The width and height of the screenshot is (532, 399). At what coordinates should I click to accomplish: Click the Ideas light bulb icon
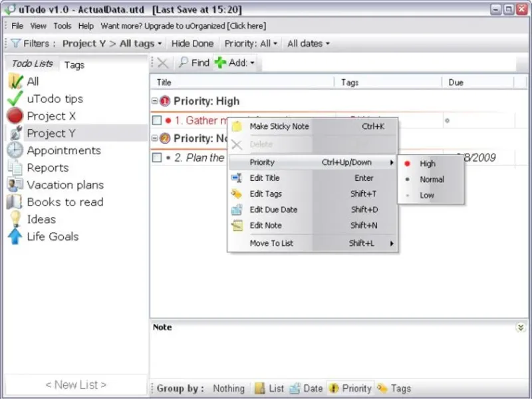click(x=15, y=219)
